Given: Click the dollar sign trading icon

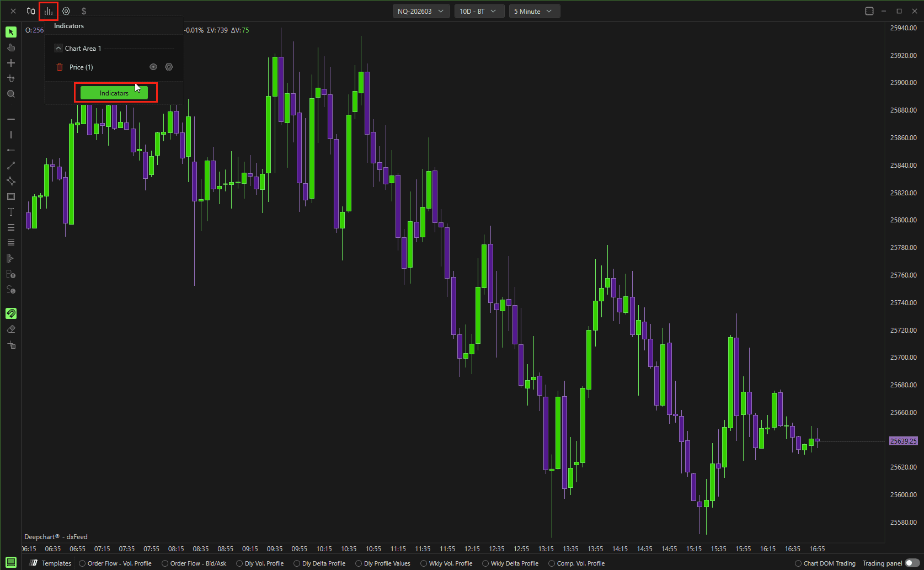Looking at the screenshot, I should [x=84, y=11].
